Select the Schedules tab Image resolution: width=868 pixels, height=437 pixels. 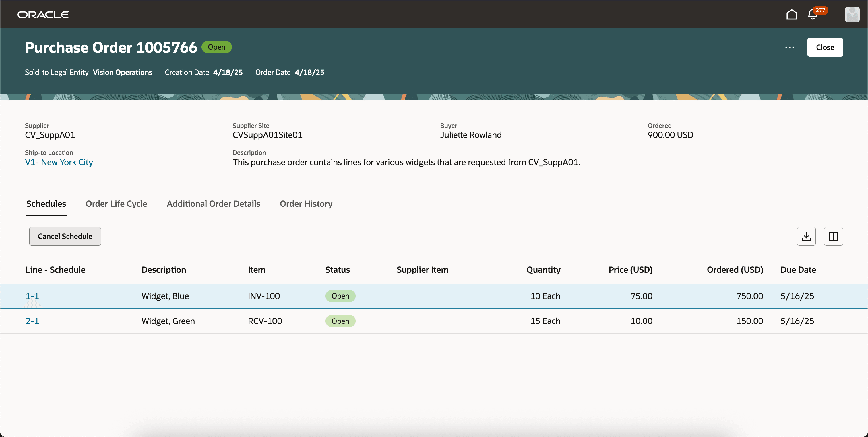pyautogui.click(x=46, y=204)
